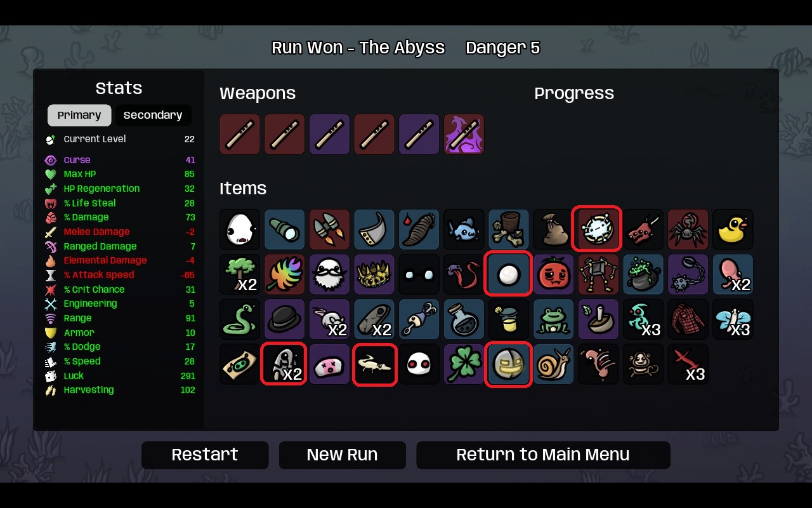The height and width of the screenshot is (508, 812).
Task: Click the first red stick weapon
Action: pos(240,134)
